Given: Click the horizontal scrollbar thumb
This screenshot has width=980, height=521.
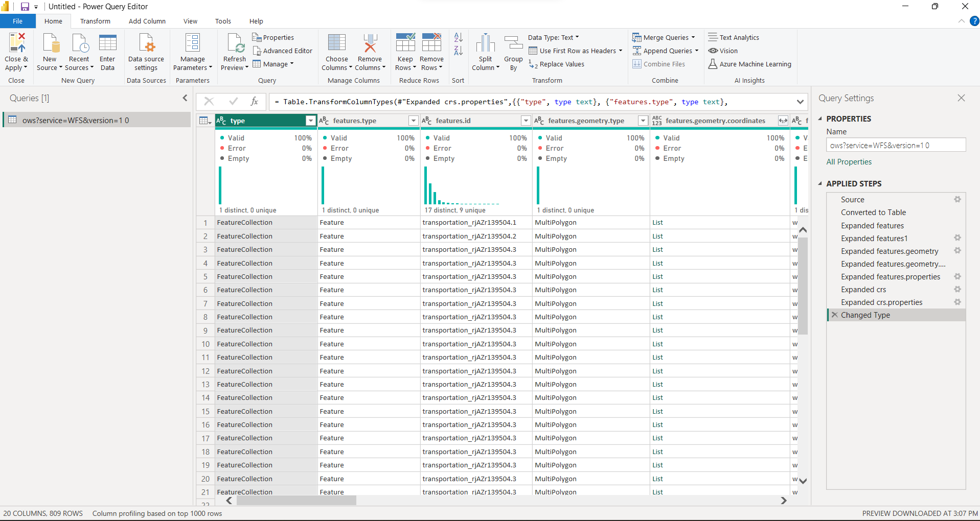Looking at the screenshot, I should point(297,501).
